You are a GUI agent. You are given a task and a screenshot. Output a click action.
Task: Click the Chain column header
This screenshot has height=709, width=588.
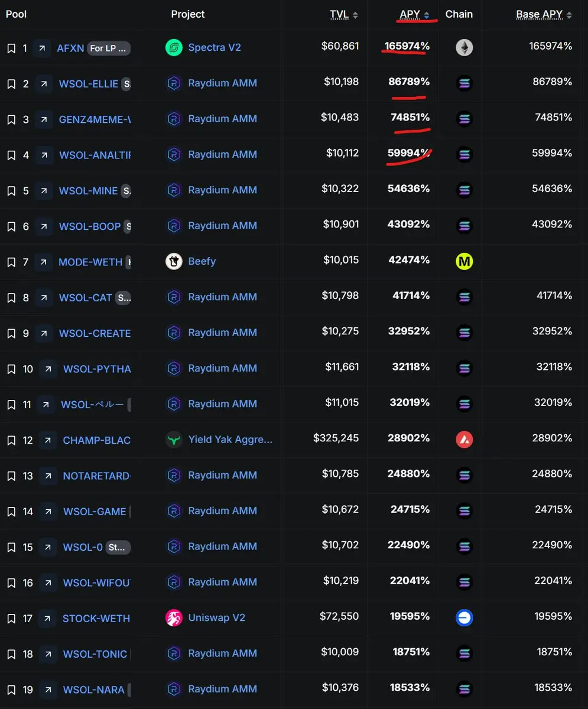click(459, 14)
